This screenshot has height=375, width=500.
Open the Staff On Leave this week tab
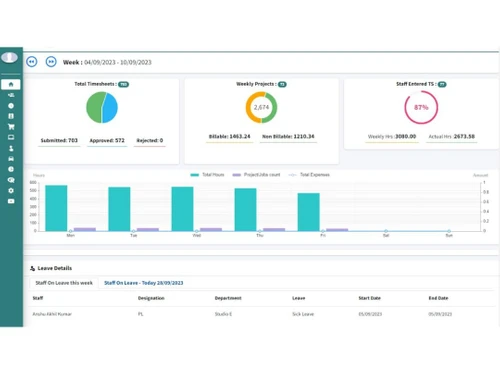[x=64, y=283]
